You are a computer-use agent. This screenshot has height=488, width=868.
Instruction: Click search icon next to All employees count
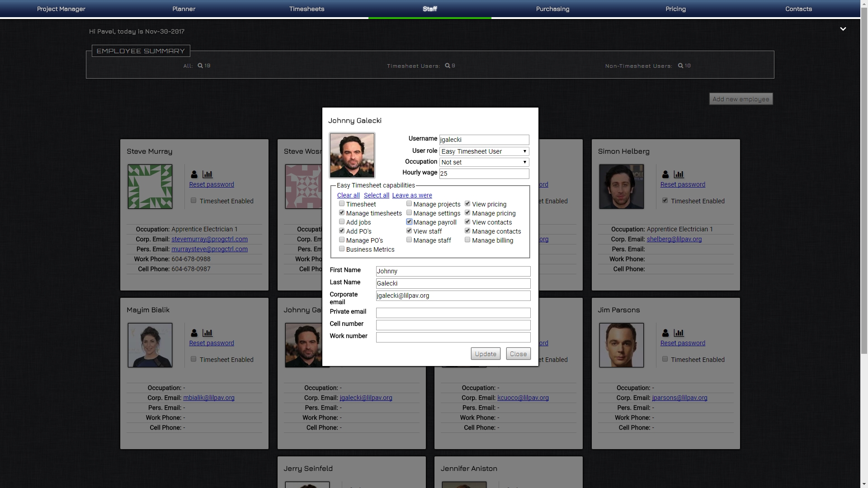[x=200, y=66]
